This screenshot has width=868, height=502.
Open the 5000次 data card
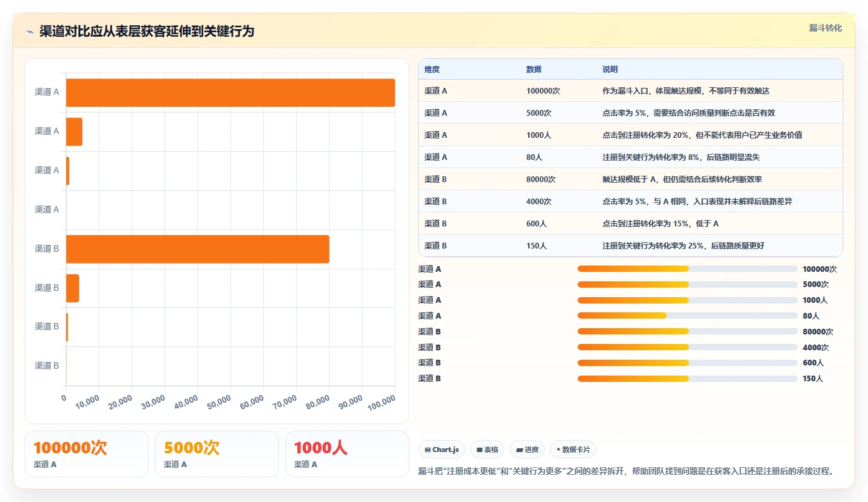pos(217,454)
